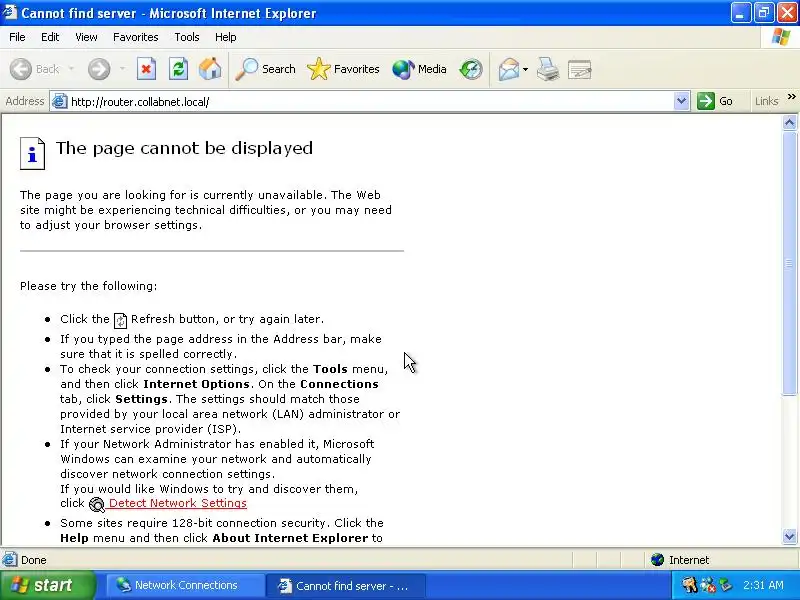The height and width of the screenshot is (600, 800).
Task: Switch to Network Connections taskbar window
Action: [x=185, y=585]
